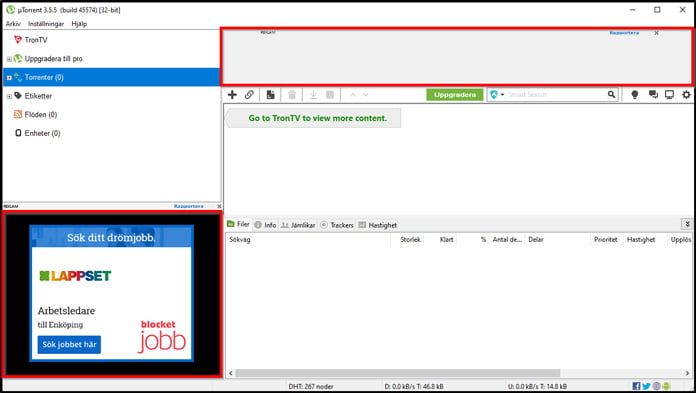Click the DHT: 267 noder status text
Image resolution: width=696 pixels, height=393 pixels.
pos(311,386)
